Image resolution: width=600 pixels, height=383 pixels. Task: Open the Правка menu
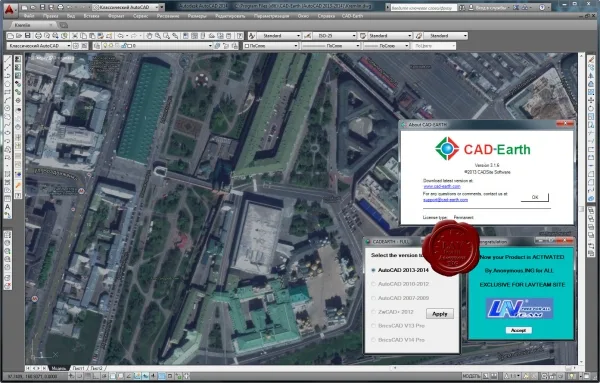pos(51,16)
